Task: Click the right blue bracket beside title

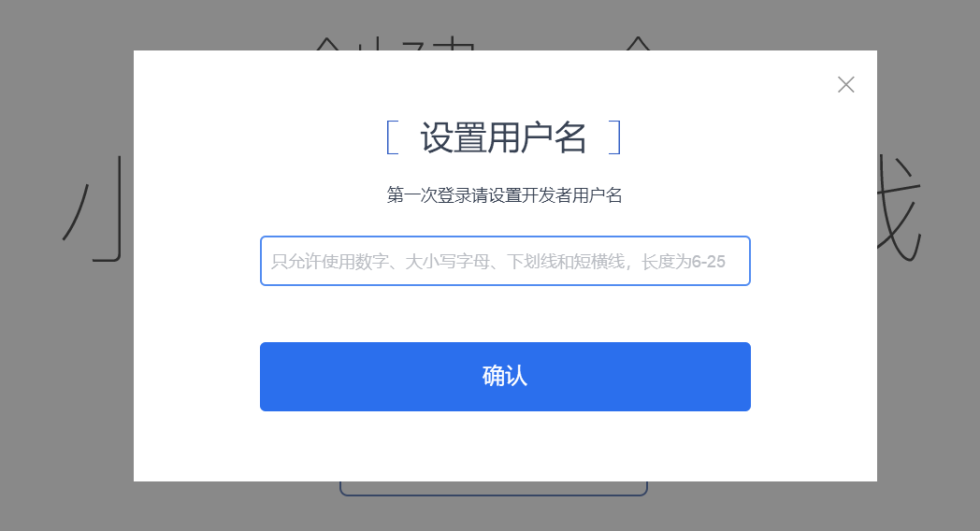Action: point(615,137)
